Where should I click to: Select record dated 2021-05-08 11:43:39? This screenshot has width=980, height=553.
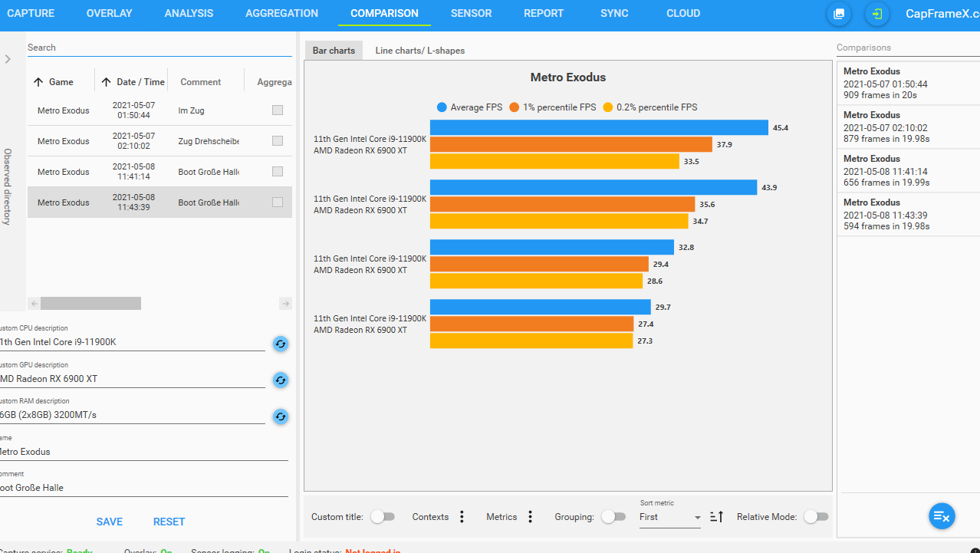point(159,202)
